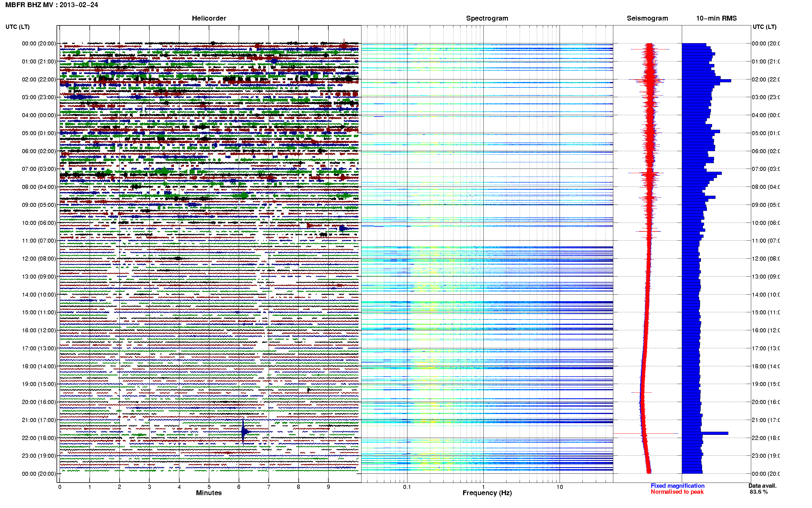
Task: Click the '10' frequency tick label
Action: [x=559, y=487]
